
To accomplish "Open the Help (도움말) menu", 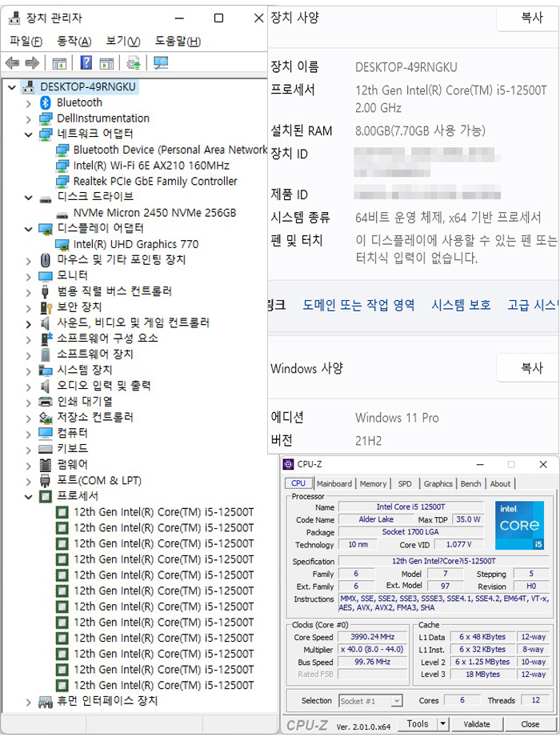I will [x=178, y=42].
